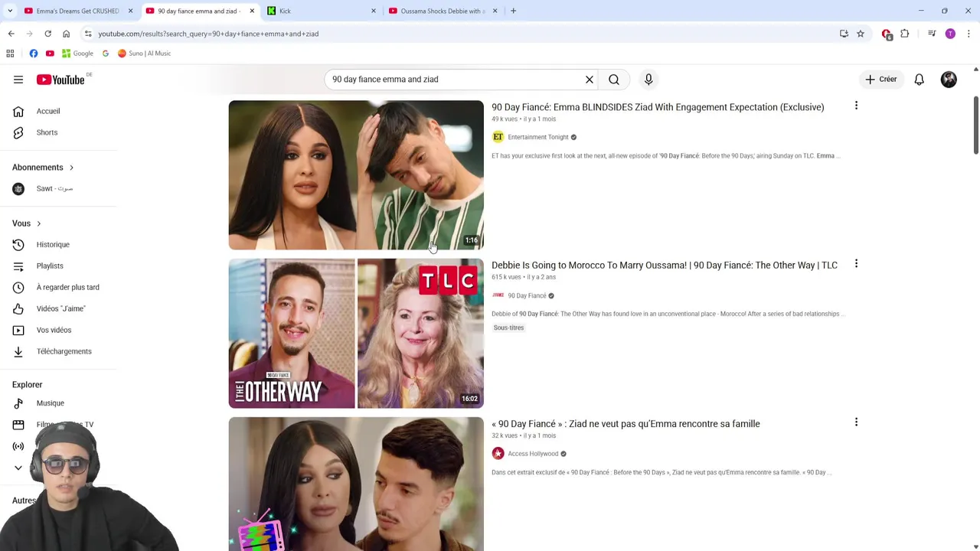This screenshot has height=551, width=980.
Task: Open Emma BLINDSIDES Ziad video title
Action: pos(658,107)
